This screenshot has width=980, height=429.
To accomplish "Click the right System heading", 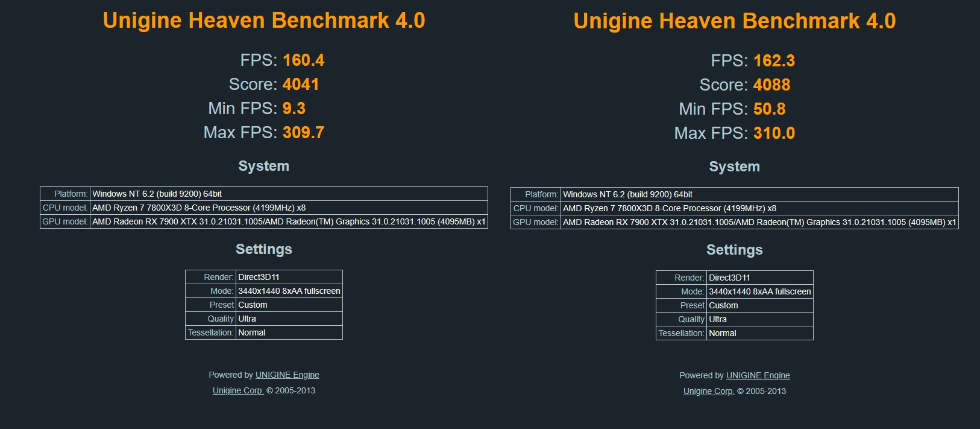I will (735, 167).
